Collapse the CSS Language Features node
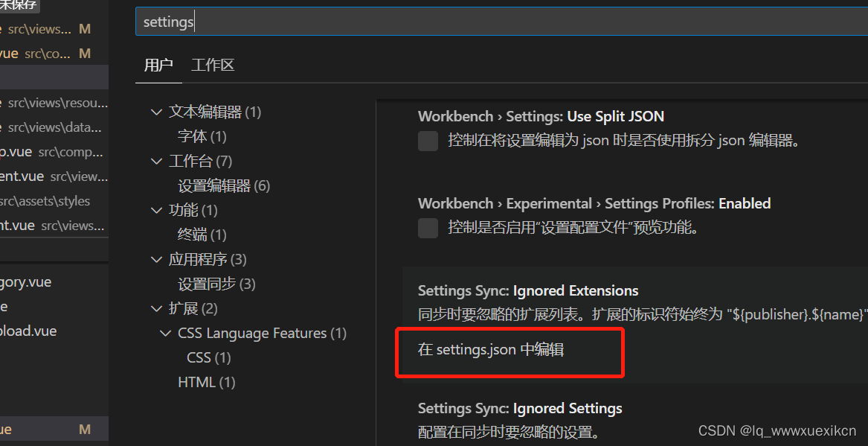868x446 pixels. 166,333
